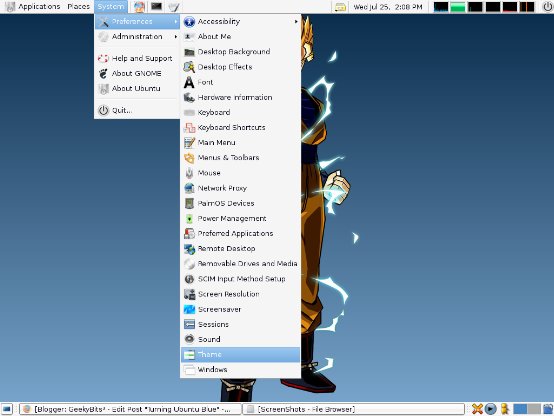
Task: Click the blue play tray icon
Action: 490,409
